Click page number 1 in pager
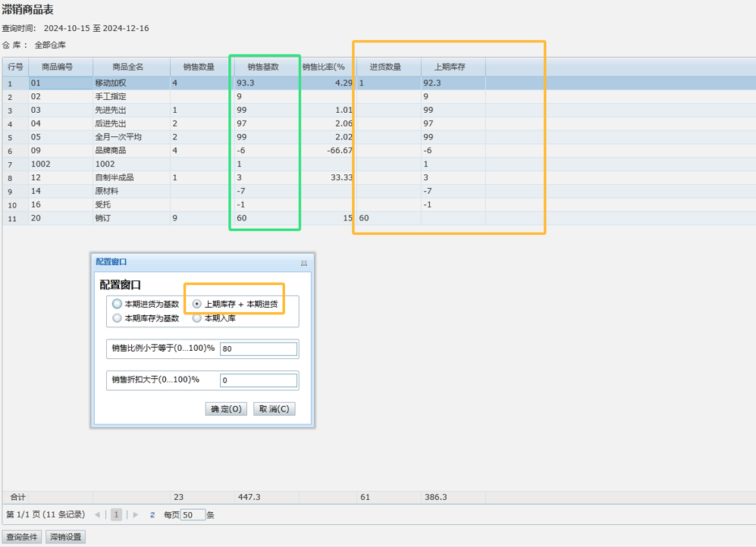756x547 pixels. click(x=116, y=515)
